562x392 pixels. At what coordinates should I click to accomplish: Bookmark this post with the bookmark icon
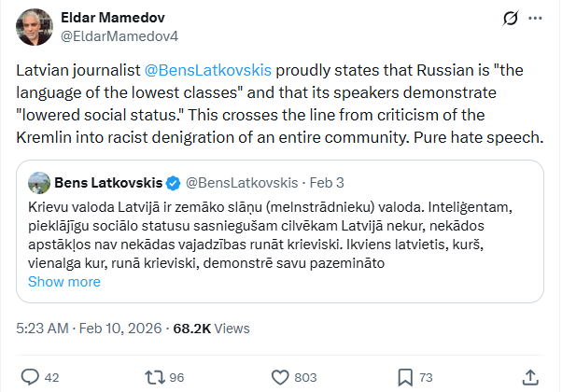point(405,377)
